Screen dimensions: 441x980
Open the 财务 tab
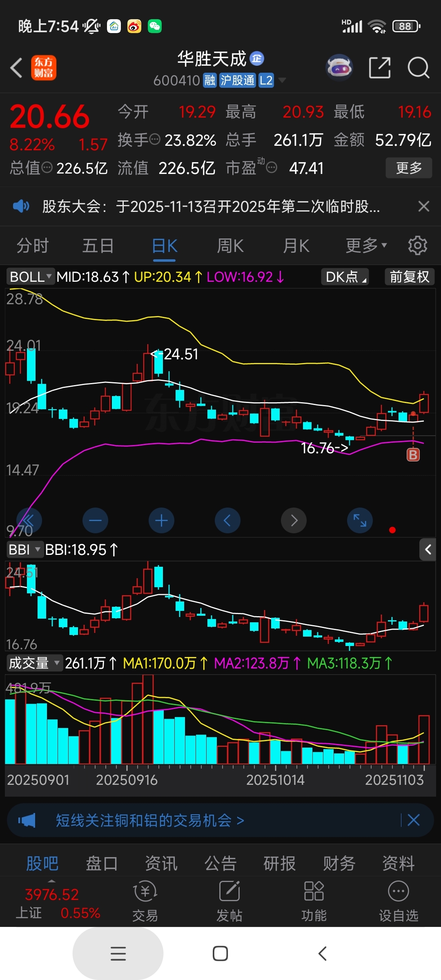pos(339,864)
